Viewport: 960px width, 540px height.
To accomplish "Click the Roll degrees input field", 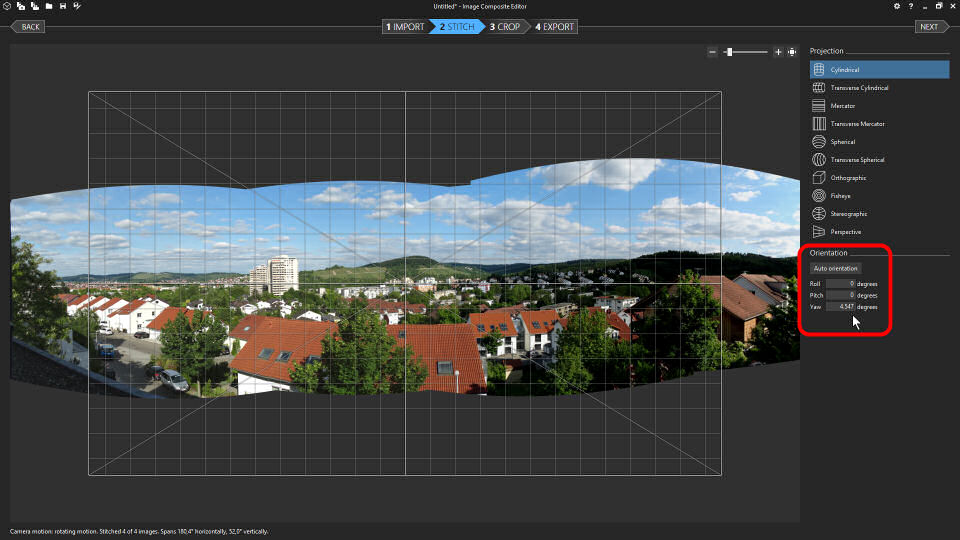I will [x=840, y=284].
